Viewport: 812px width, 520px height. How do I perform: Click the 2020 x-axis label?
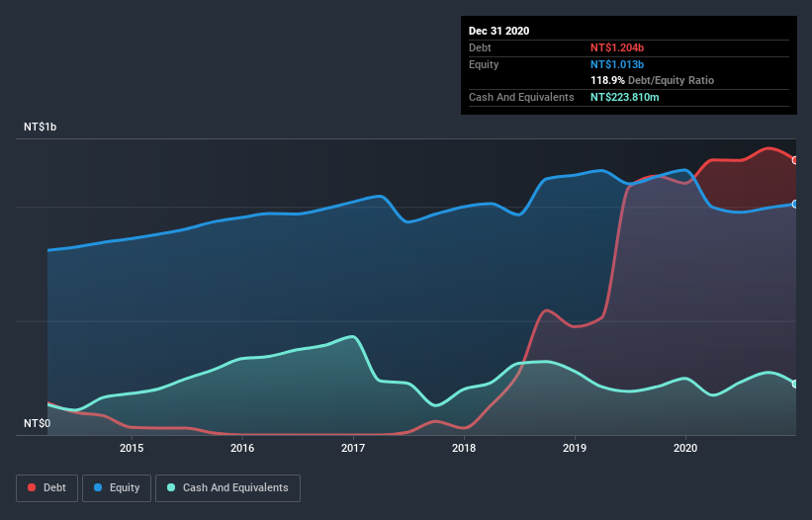click(x=685, y=448)
